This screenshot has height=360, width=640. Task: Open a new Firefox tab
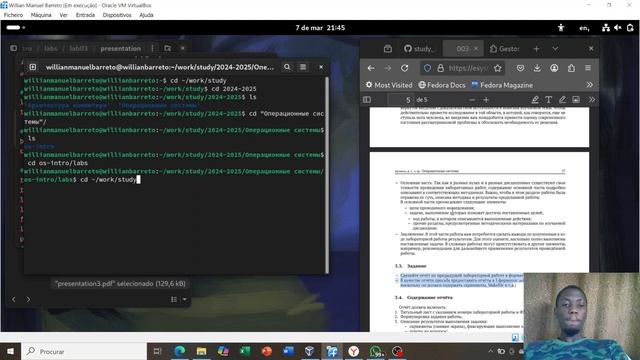(x=536, y=49)
